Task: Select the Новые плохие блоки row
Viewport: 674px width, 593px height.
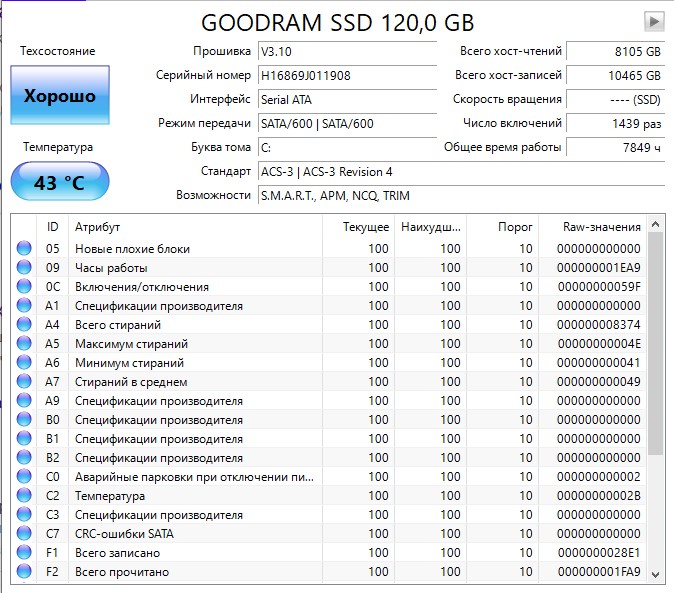Action: [329, 248]
